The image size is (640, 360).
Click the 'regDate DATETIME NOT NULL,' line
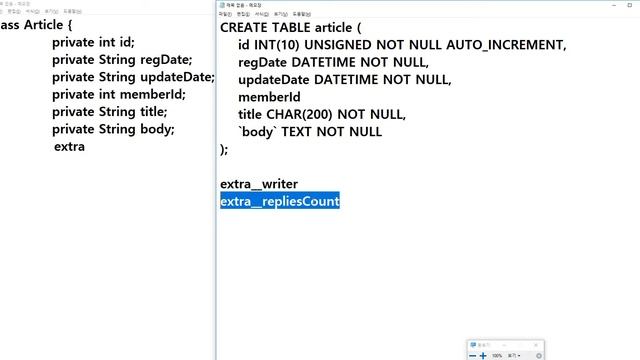[x=333, y=62]
